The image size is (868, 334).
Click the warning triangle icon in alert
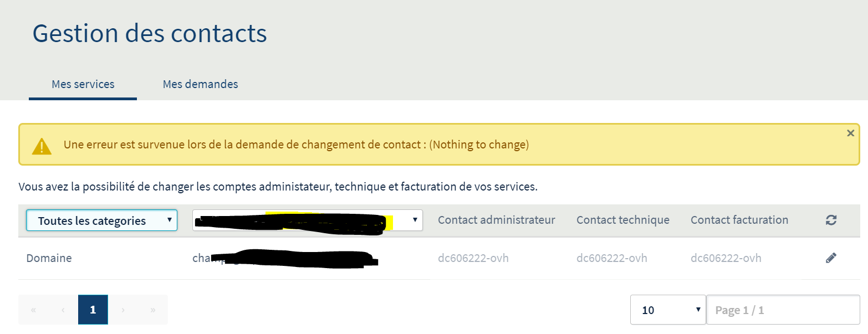tap(42, 146)
